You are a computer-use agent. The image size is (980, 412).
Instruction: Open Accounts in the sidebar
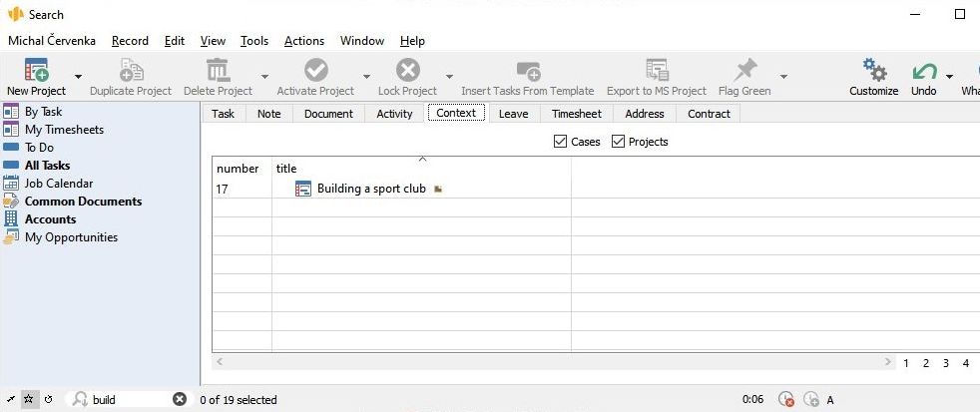[x=50, y=219]
